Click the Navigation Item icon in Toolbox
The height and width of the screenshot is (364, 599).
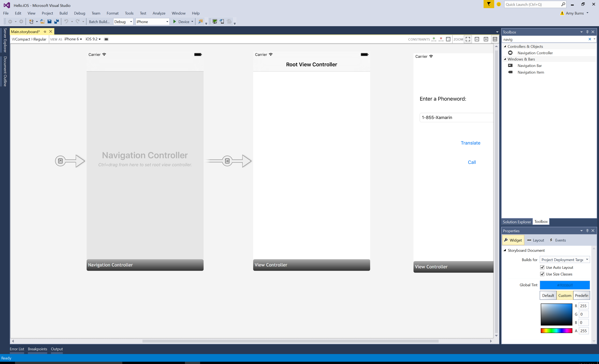click(x=510, y=72)
